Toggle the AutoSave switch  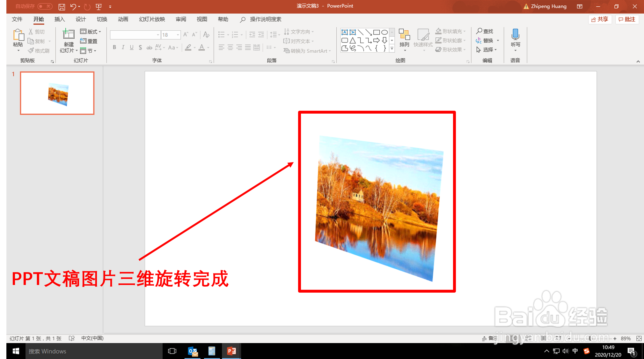click(x=45, y=6)
